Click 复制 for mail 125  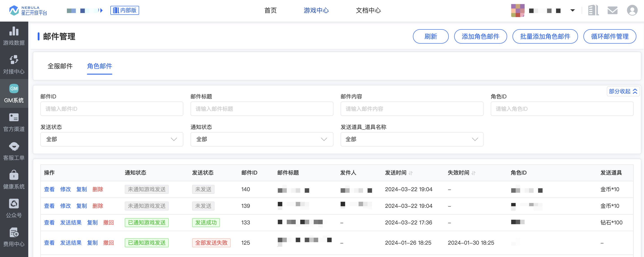pos(92,243)
